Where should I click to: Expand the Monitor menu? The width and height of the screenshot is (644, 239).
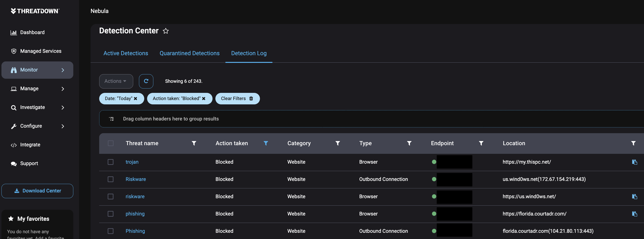37,70
